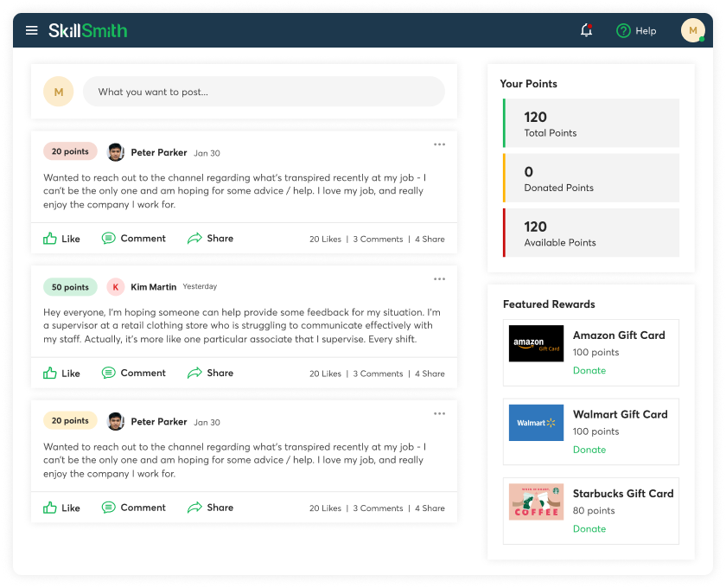Screen dimensions: 726x588
Task: Like the first Peter Parker post
Action: point(61,239)
